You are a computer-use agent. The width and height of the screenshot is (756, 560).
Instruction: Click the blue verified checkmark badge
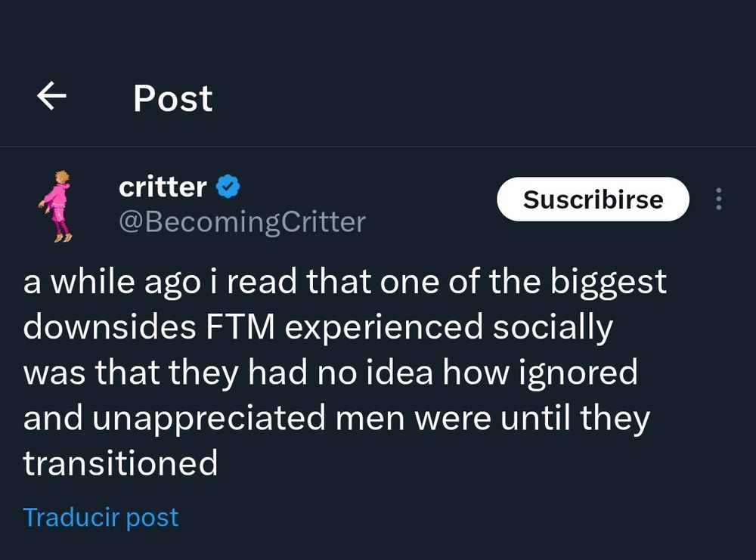[x=229, y=186]
